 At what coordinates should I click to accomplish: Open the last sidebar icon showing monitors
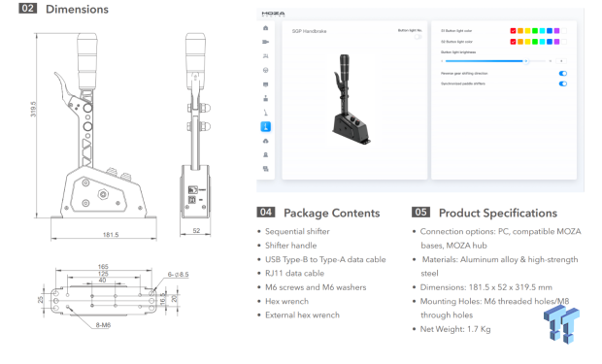click(x=266, y=169)
